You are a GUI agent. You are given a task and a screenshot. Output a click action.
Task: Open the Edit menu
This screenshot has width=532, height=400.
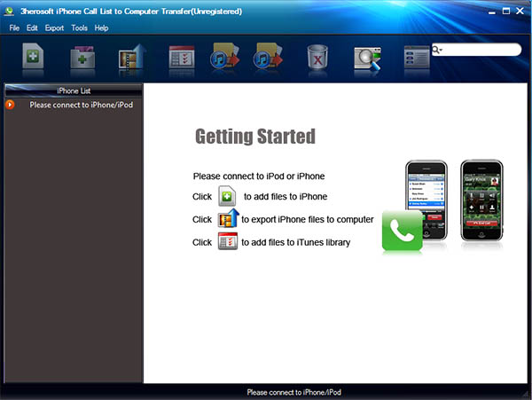click(x=32, y=28)
